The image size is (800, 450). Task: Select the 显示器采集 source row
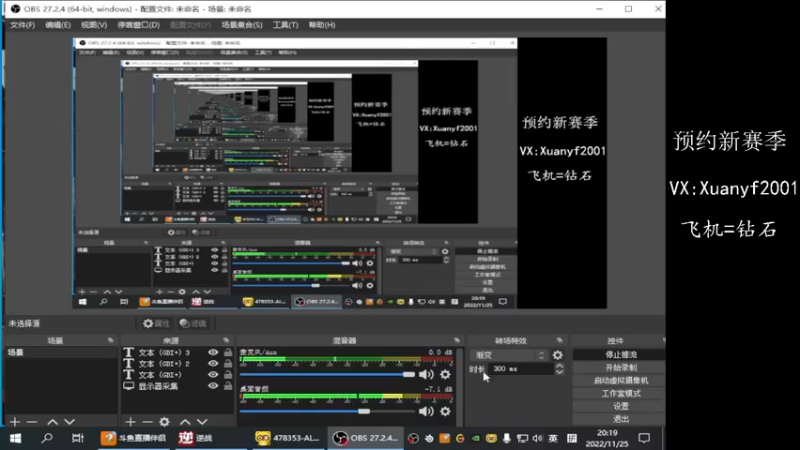(177, 386)
